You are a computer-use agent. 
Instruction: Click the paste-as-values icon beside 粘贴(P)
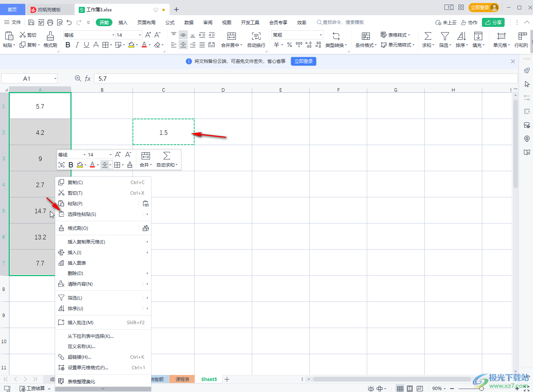pyautogui.click(x=146, y=204)
